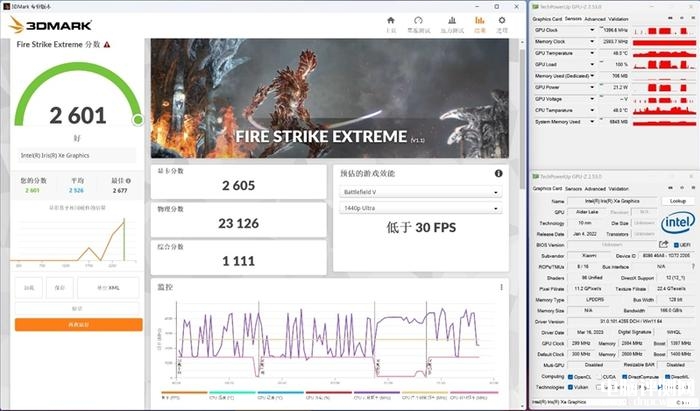Toggle the DirectCompute checkbox in GPU-Z

625,377
